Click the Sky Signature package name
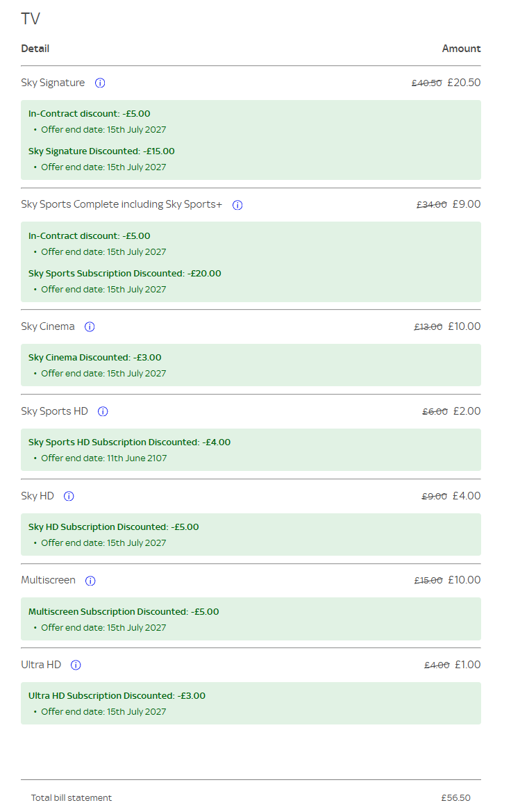Viewport: 511px width, 812px height. [53, 83]
